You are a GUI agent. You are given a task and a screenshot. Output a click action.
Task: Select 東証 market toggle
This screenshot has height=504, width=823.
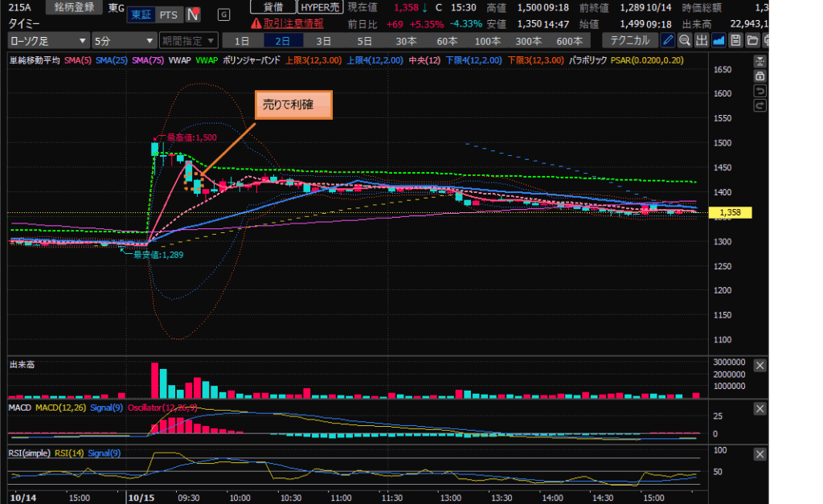click(141, 14)
